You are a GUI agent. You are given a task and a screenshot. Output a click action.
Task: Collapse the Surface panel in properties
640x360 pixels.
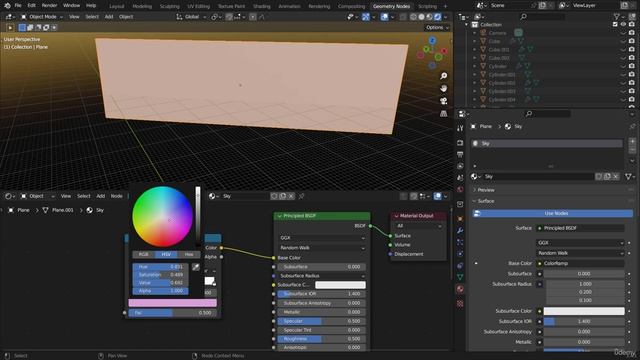coord(486,201)
